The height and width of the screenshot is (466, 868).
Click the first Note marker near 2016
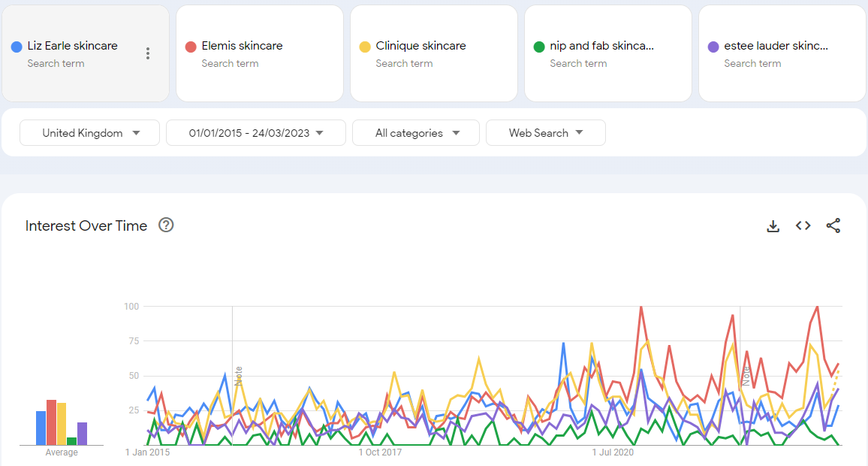click(x=239, y=376)
